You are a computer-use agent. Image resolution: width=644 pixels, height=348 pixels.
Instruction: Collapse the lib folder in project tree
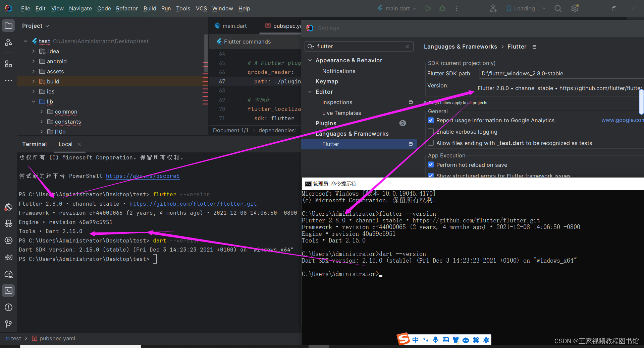(x=34, y=101)
